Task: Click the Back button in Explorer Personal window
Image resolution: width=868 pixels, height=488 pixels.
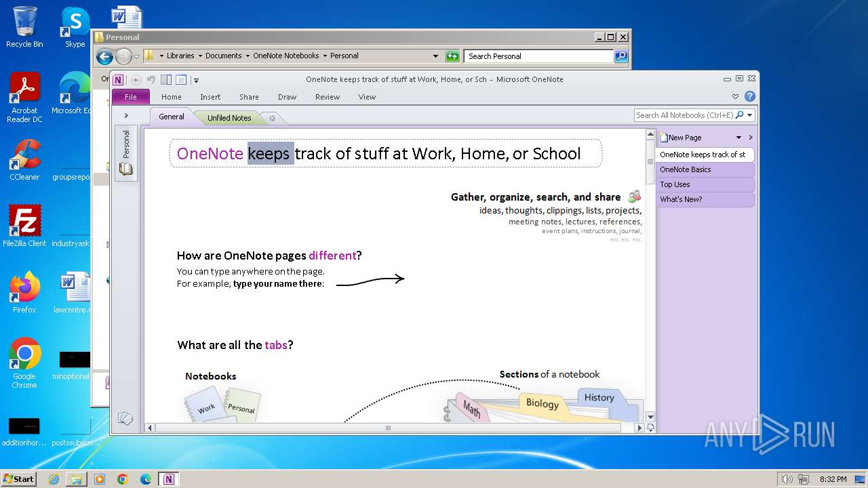Action: (104, 56)
